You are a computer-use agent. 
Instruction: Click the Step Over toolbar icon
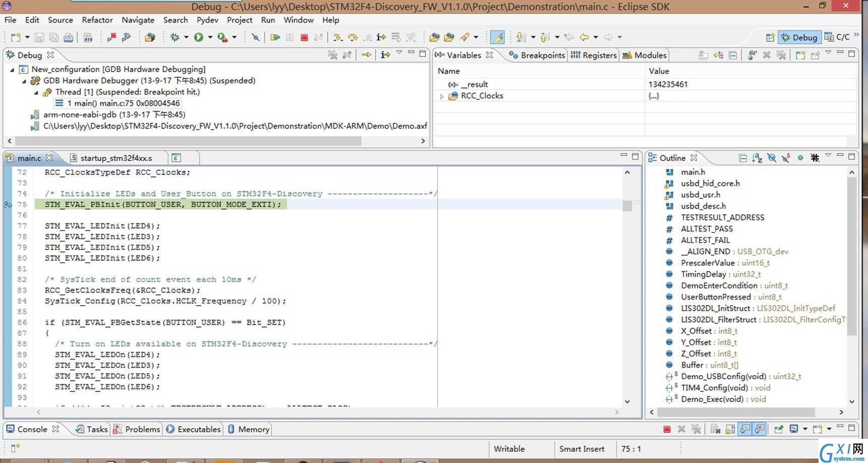pyautogui.click(x=353, y=37)
